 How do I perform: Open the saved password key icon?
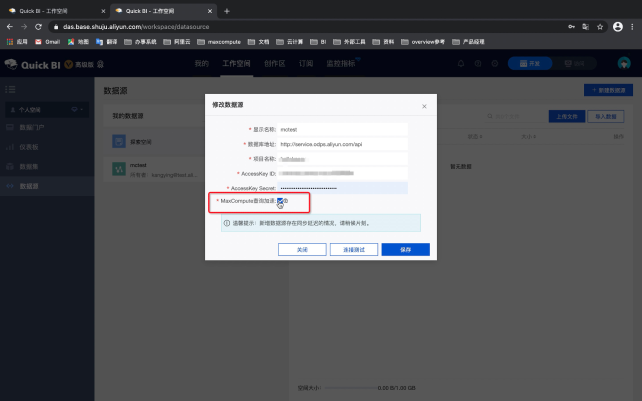pos(571,27)
